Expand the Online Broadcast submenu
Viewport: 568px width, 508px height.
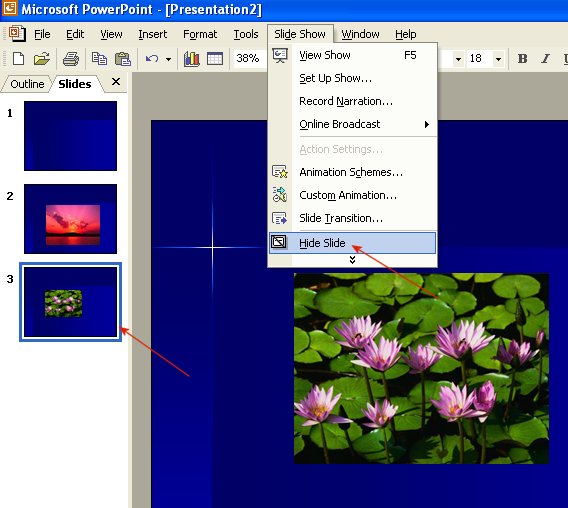[352, 124]
